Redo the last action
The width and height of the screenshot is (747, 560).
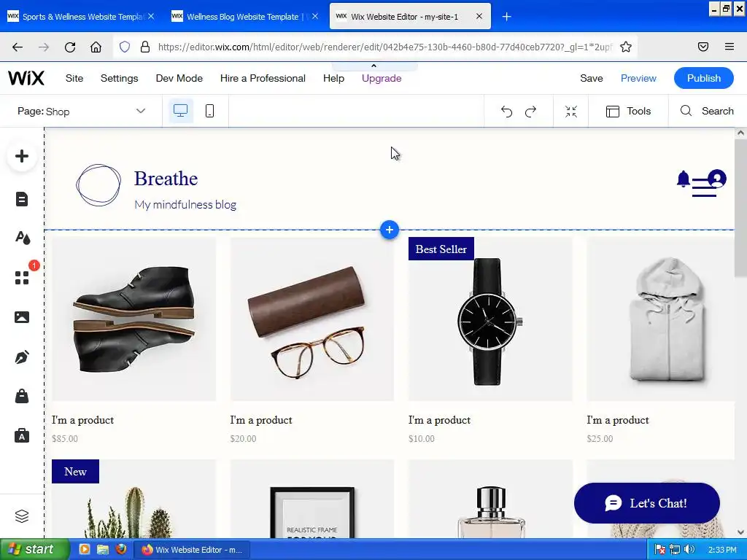point(531,112)
